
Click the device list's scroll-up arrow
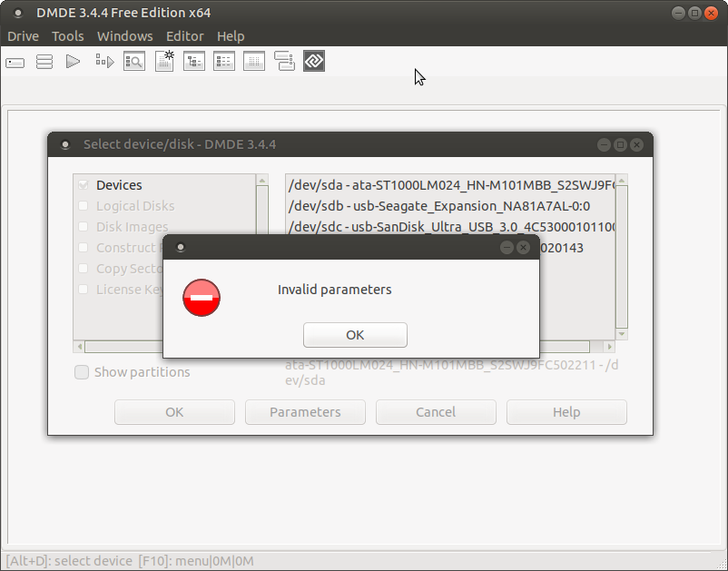click(x=622, y=180)
